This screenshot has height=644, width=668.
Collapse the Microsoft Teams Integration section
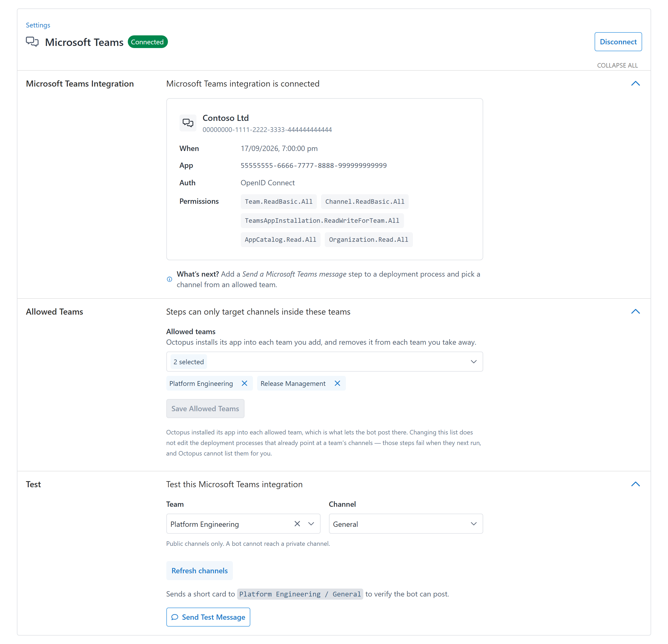[636, 83]
